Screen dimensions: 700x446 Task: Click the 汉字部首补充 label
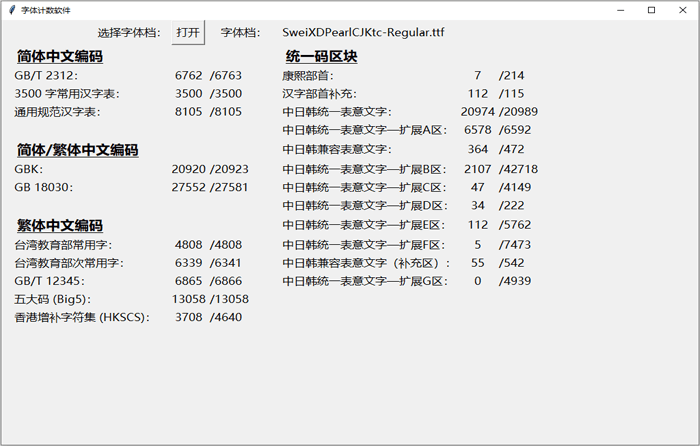point(319,94)
